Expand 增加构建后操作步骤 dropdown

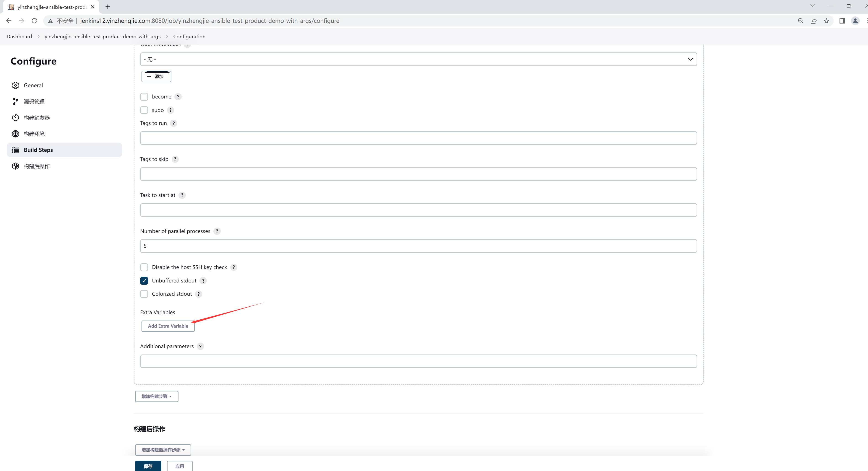coord(163,450)
